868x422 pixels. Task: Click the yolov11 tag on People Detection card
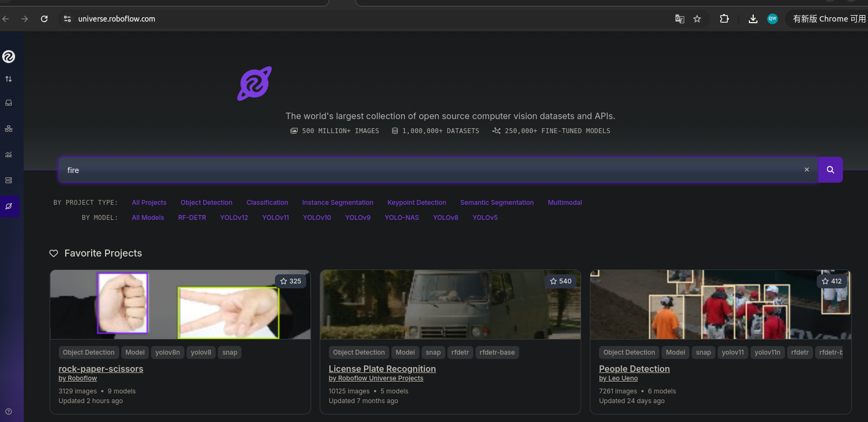pyautogui.click(x=733, y=352)
